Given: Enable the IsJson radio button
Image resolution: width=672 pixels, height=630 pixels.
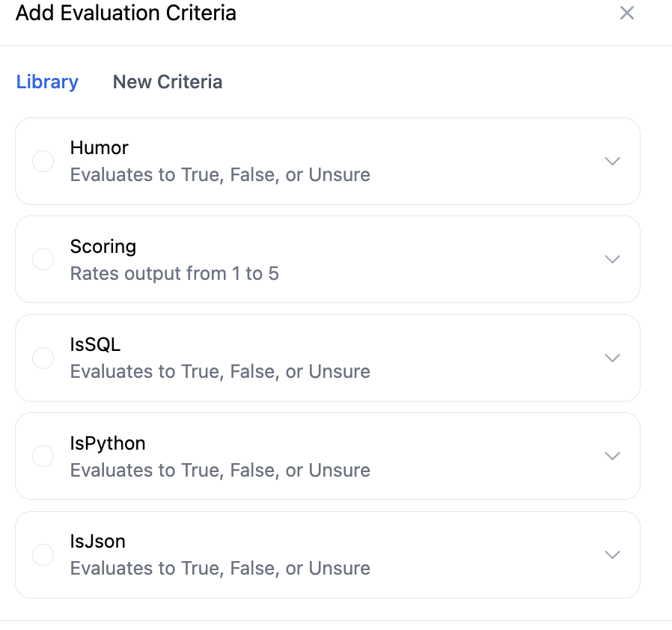Looking at the screenshot, I should tap(43, 555).
